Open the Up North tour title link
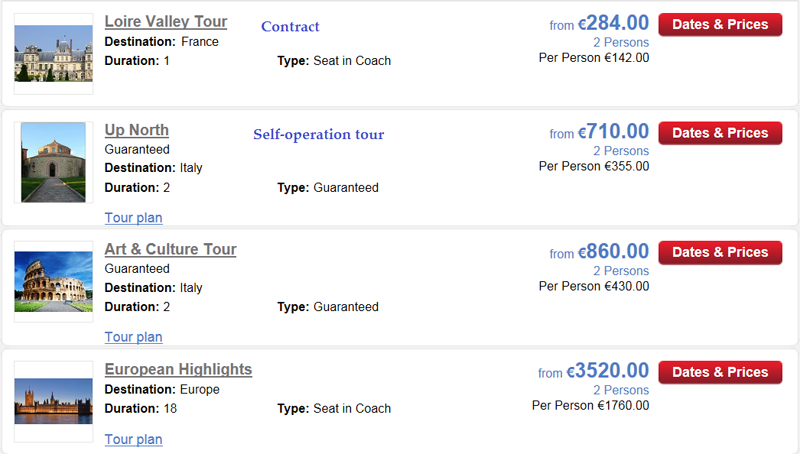The height and width of the screenshot is (454, 800). (x=136, y=130)
